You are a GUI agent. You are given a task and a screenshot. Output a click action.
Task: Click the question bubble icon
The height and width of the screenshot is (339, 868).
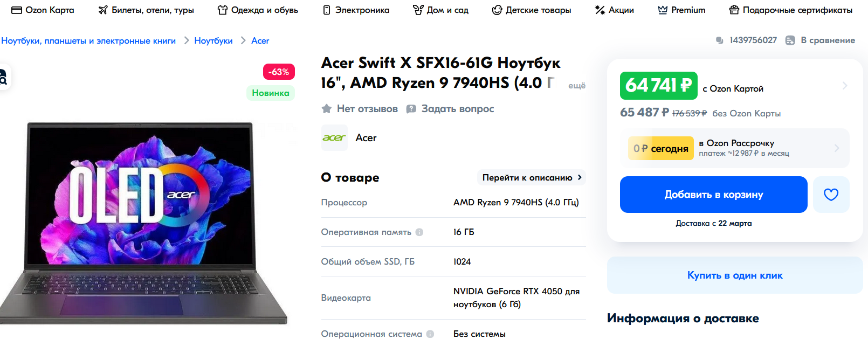(x=411, y=109)
